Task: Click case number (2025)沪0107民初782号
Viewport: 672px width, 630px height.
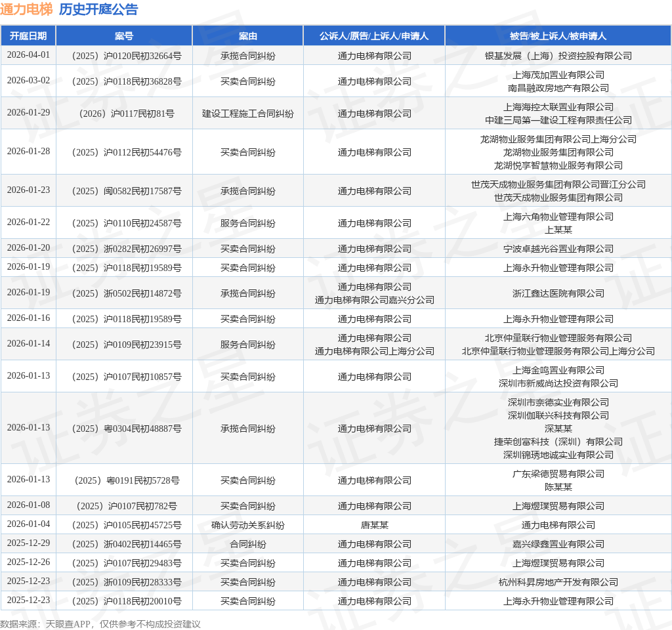Action: point(127,506)
